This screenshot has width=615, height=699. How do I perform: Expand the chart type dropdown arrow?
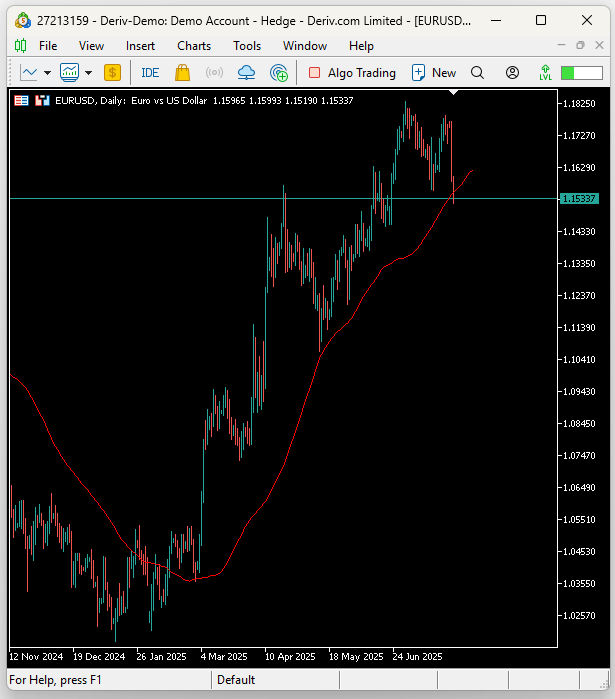[x=47, y=73]
